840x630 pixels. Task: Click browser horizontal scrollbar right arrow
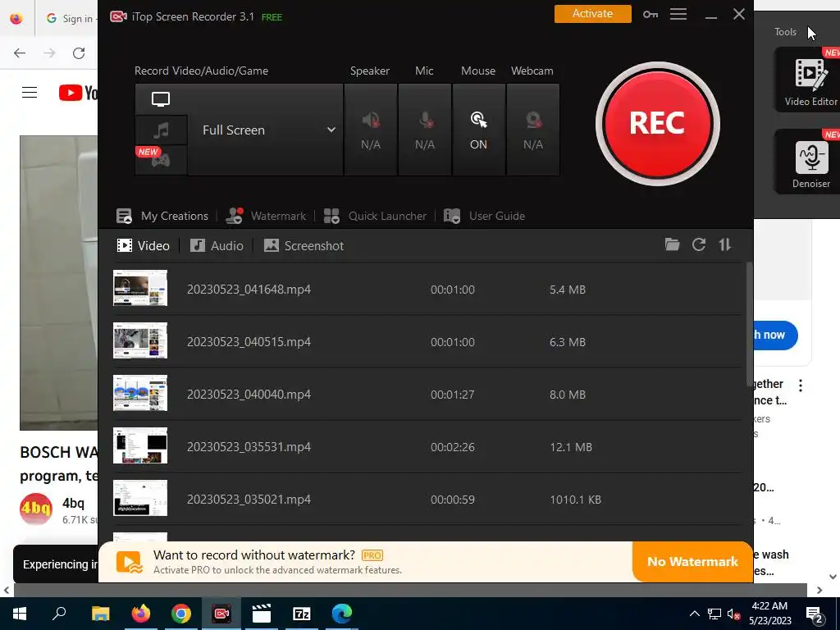tap(819, 590)
